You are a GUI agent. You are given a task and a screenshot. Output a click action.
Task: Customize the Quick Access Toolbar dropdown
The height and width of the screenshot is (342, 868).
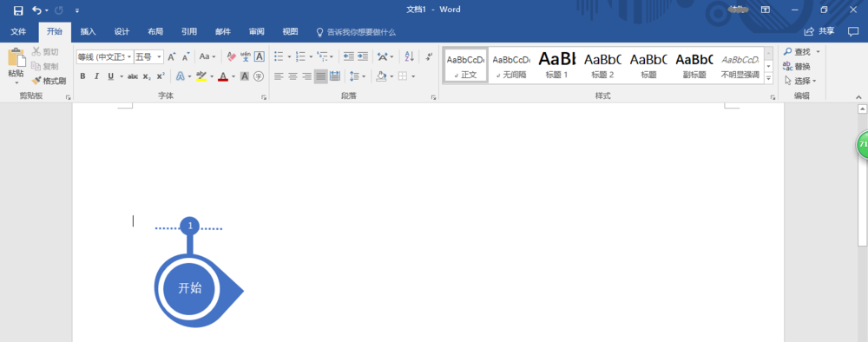click(x=77, y=10)
